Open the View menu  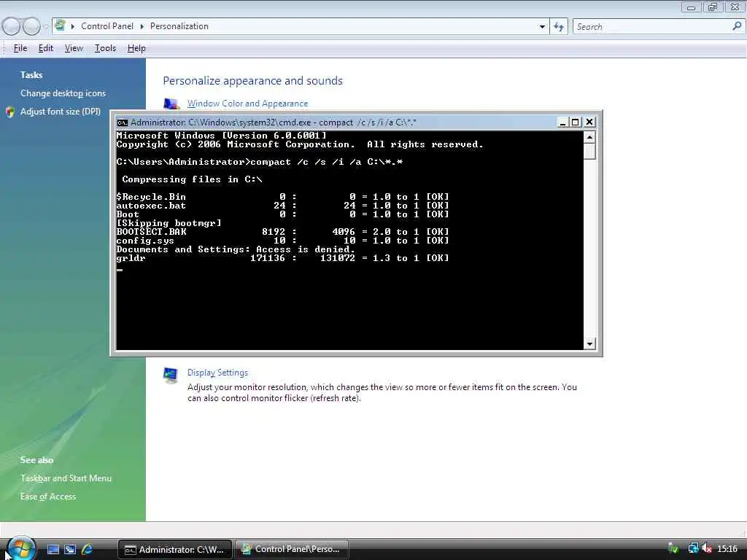pos(74,48)
